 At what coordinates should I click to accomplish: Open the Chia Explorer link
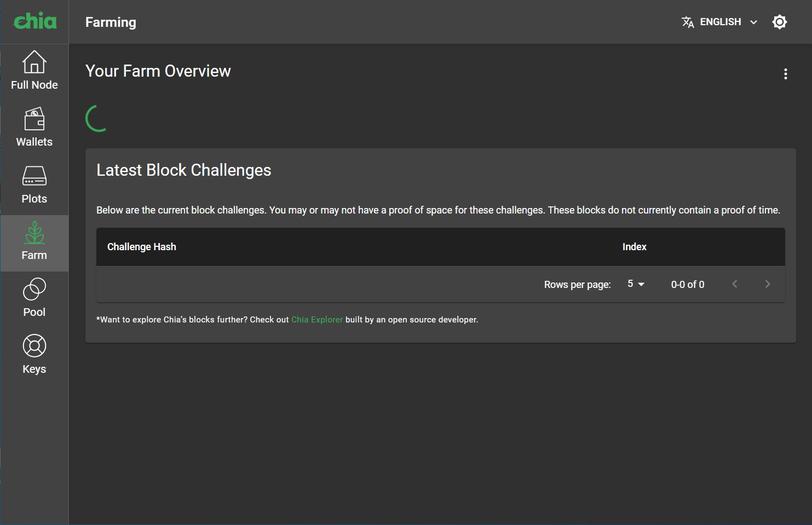(317, 320)
